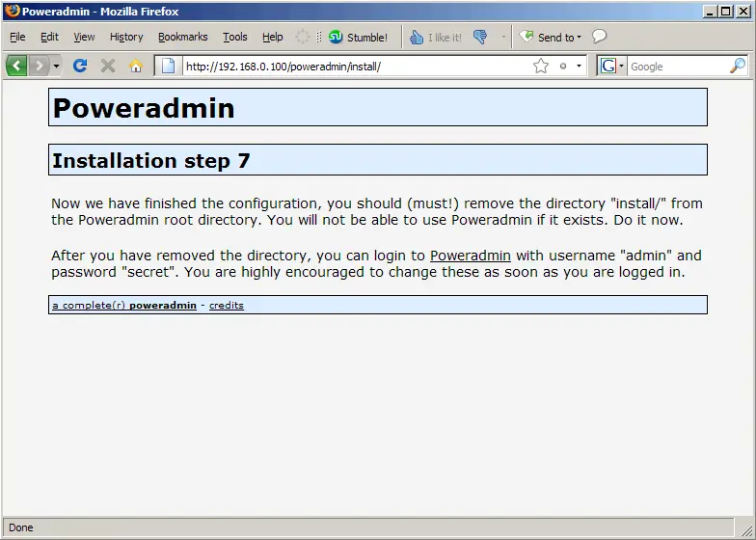The height and width of the screenshot is (540, 756).
Task: Follow the Poweradmin login link
Action: click(471, 256)
